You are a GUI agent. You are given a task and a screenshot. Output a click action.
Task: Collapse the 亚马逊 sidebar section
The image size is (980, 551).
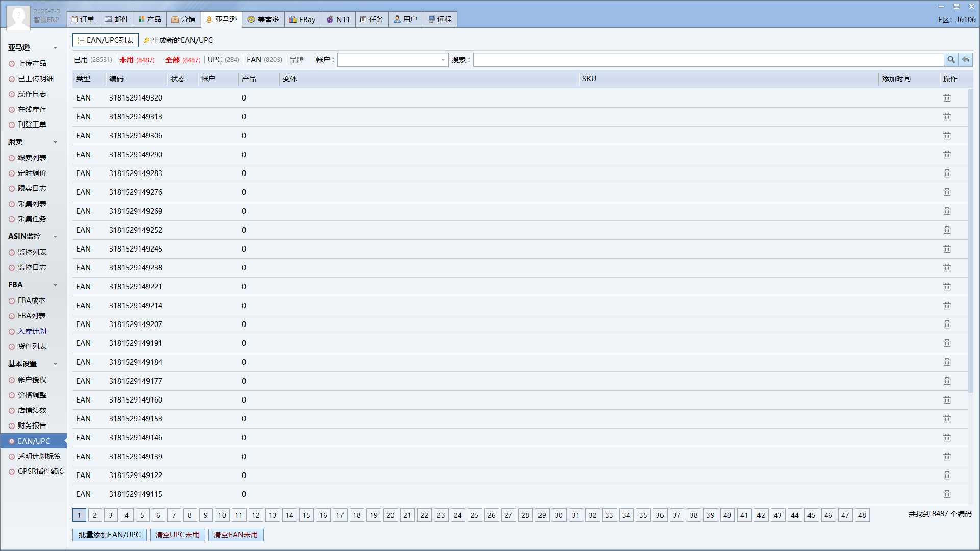pos(56,48)
